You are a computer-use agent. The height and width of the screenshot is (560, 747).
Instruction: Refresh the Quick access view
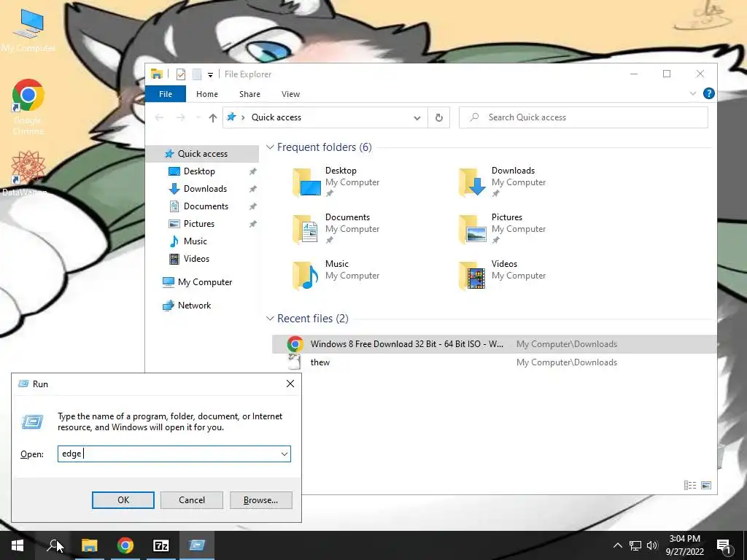point(438,117)
